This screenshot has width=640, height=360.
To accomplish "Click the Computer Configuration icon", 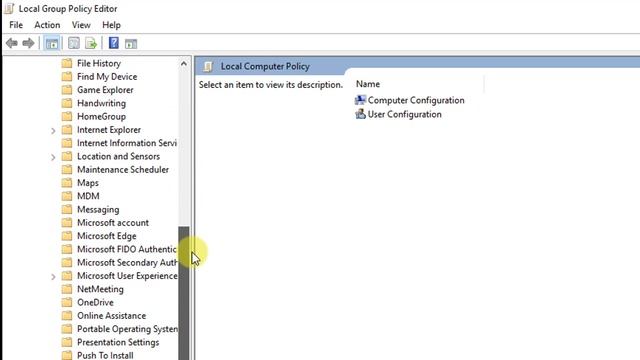I will [360, 100].
